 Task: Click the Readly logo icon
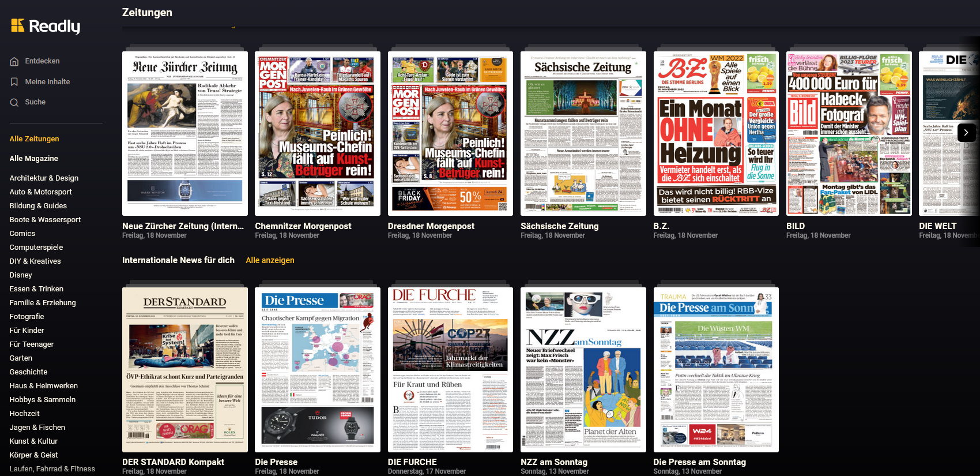[18, 25]
